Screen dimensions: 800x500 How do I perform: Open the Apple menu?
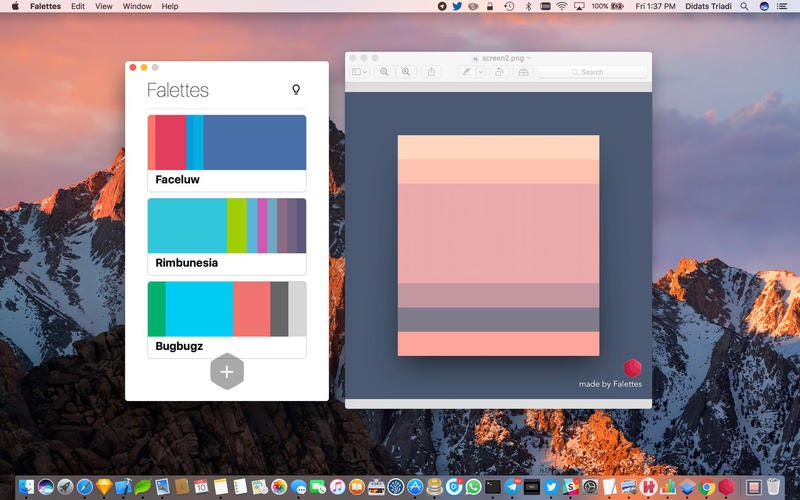(x=15, y=6)
